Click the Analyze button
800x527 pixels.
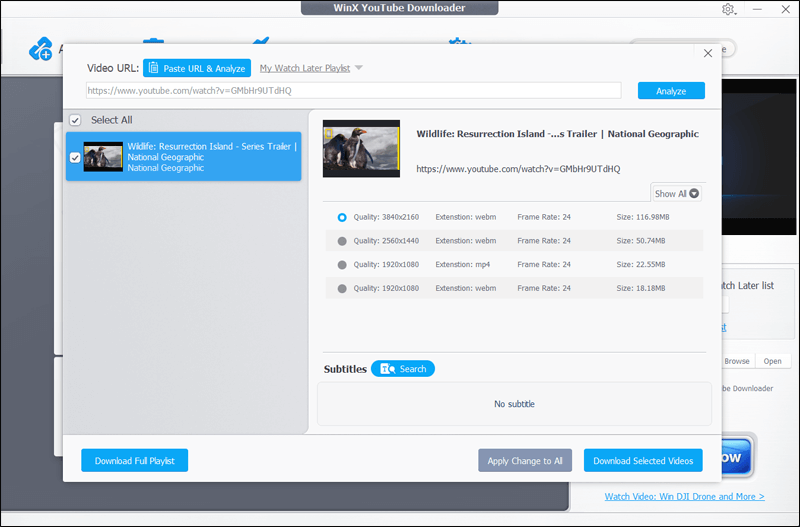click(x=671, y=91)
